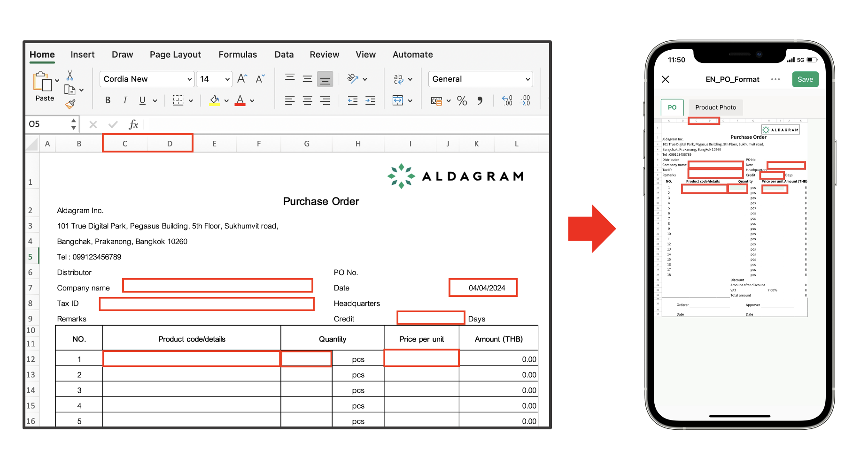Open the Insert Function fx button

point(133,124)
